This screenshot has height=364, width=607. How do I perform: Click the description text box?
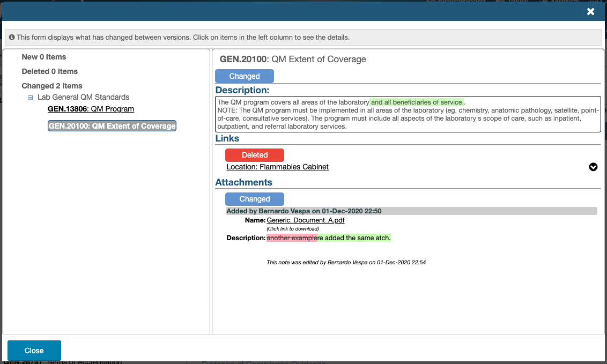[x=408, y=114]
